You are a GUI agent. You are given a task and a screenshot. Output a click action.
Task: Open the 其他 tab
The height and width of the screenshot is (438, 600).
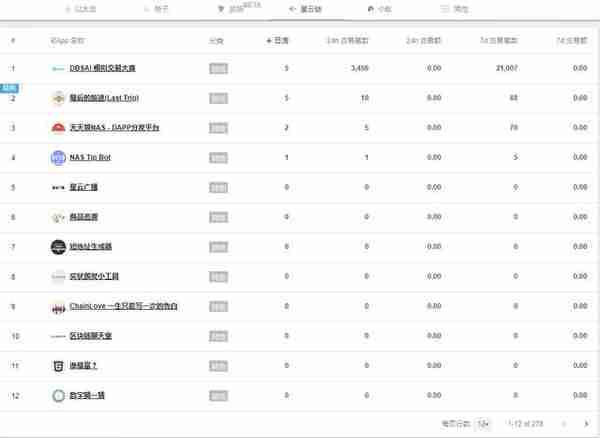455,9
